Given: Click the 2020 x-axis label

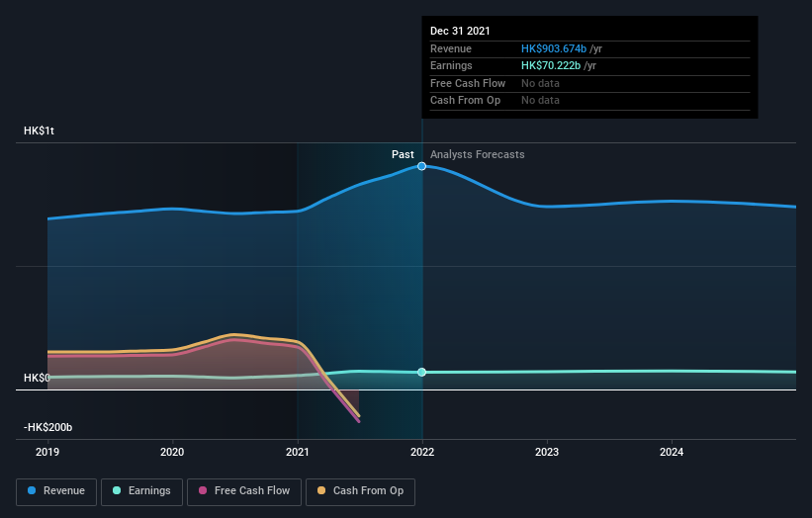Looking at the screenshot, I should [x=172, y=452].
